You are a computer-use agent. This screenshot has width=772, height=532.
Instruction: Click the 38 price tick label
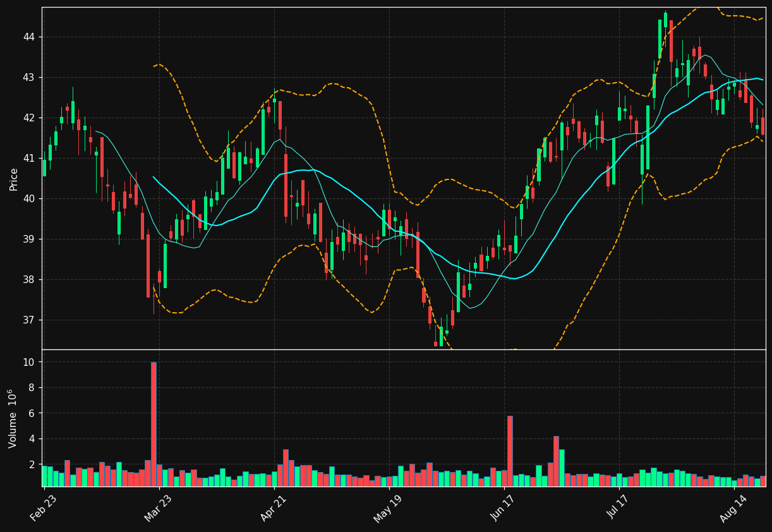[x=30, y=280]
